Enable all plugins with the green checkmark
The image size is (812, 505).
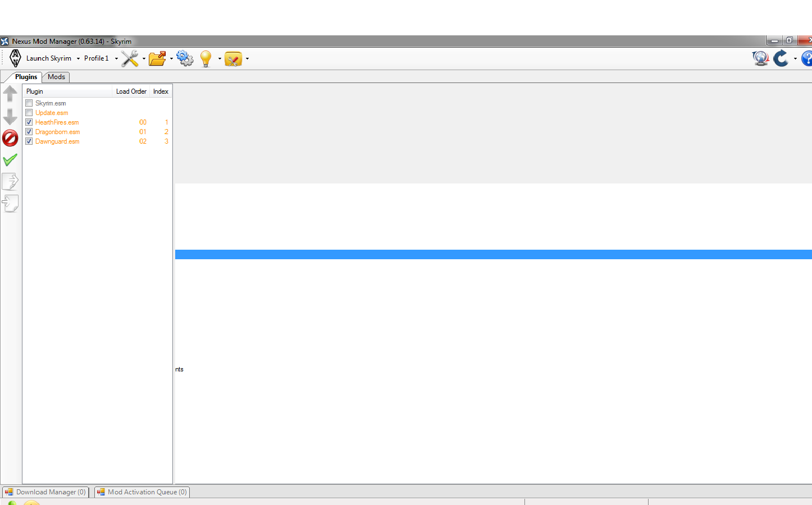(x=10, y=160)
